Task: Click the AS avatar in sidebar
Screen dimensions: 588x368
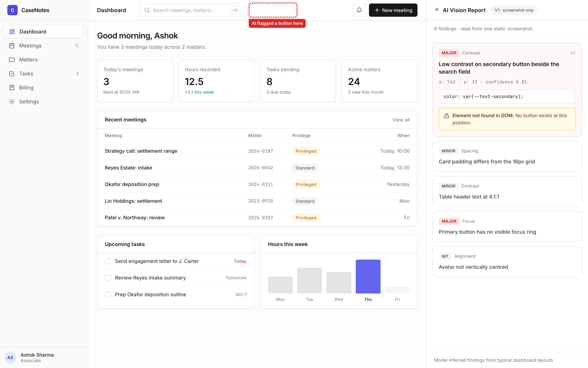Action: coord(10,357)
